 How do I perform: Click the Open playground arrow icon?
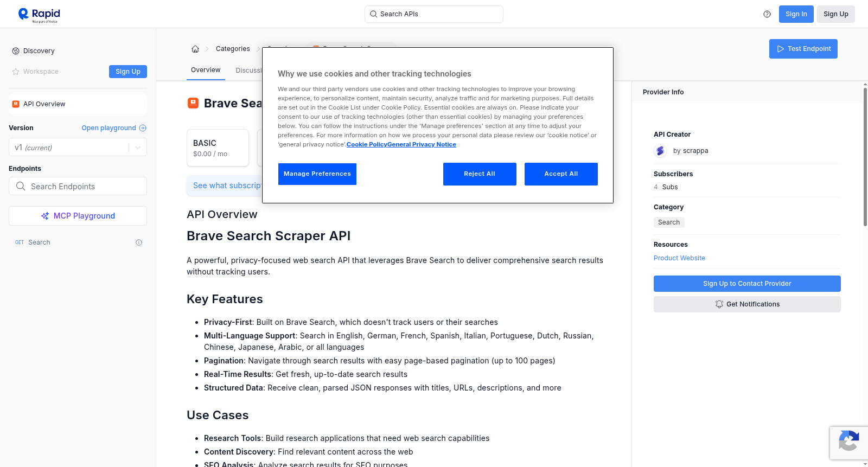pos(143,128)
